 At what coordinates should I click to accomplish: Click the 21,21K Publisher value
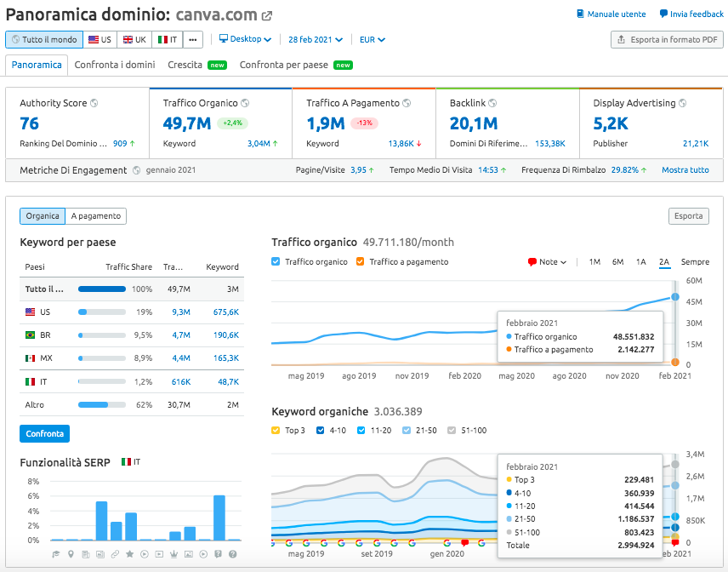point(696,144)
